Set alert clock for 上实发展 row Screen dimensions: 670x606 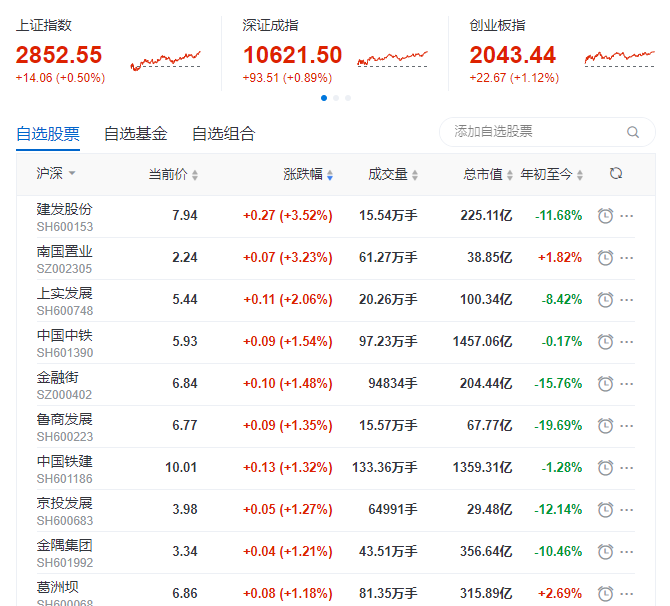(605, 300)
